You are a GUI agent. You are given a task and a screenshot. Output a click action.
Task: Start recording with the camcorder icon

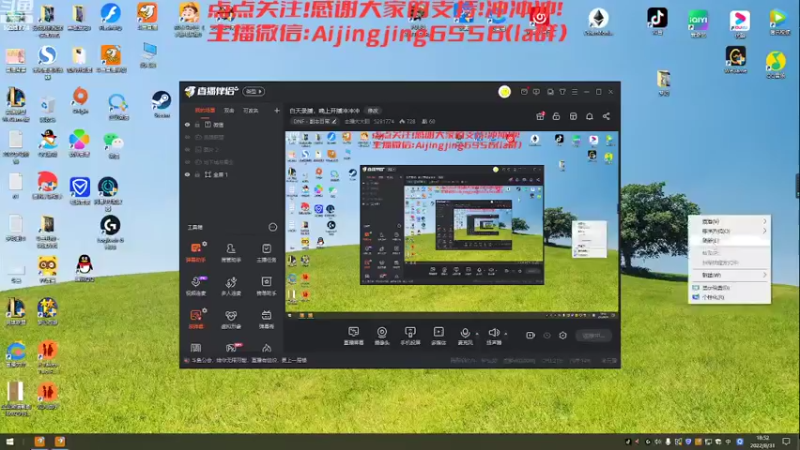(x=531, y=335)
